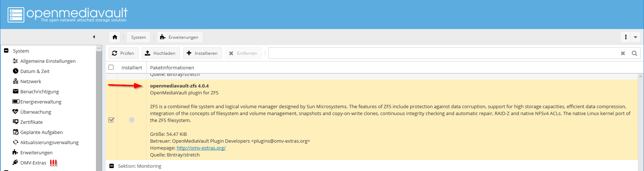The height and width of the screenshot is (171, 644).
Task: Open OMV-Extras in the sidebar
Action: (33, 163)
